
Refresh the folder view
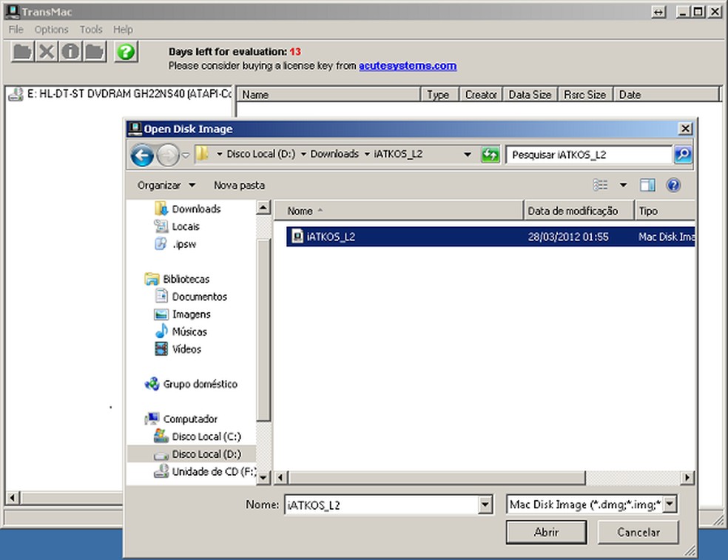(x=490, y=155)
